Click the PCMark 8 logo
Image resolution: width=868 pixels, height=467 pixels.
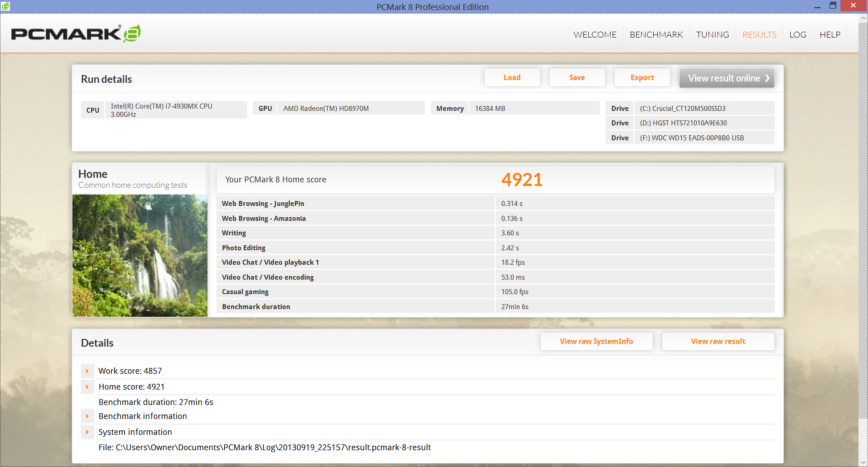(x=76, y=33)
